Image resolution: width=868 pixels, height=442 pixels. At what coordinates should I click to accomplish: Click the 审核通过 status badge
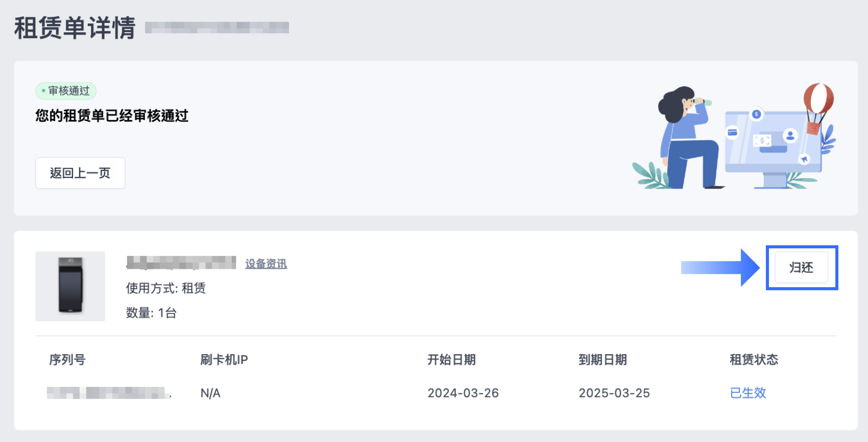(x=66, y=91)
